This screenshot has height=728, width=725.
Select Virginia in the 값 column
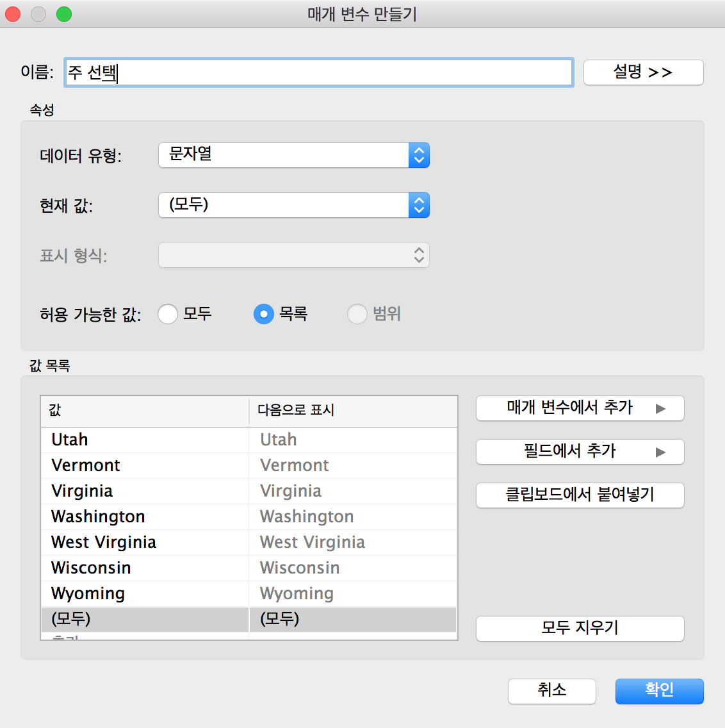145,492
